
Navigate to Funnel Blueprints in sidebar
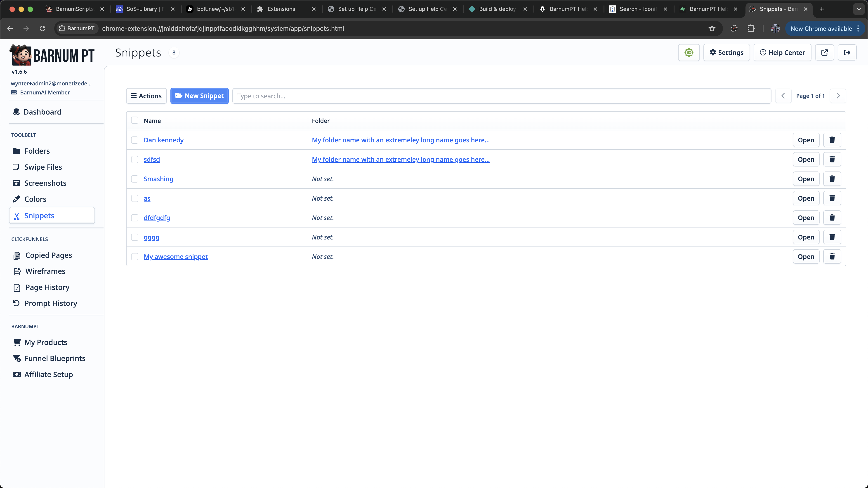point(54,358)
